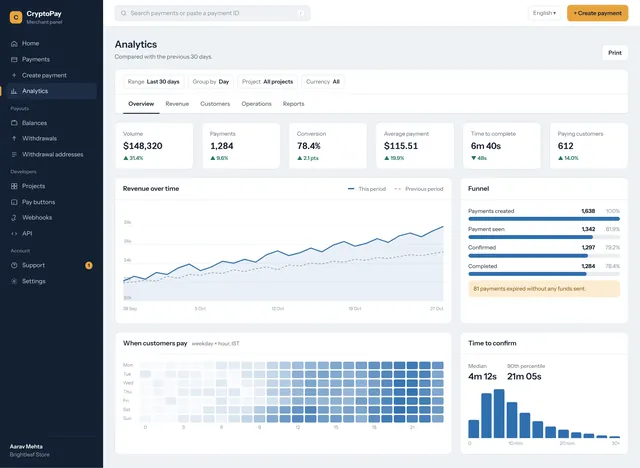Click the Pay buttons icon
640x468 pixels.
tap(14, 202)
